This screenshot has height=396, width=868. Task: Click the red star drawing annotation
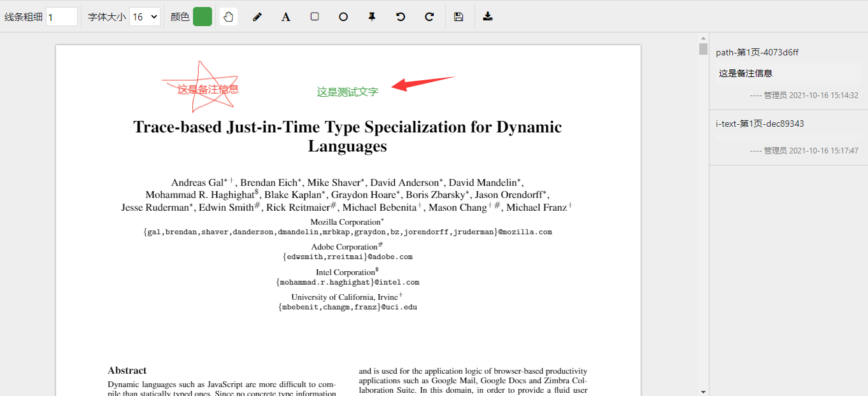[x=201, y=86]
